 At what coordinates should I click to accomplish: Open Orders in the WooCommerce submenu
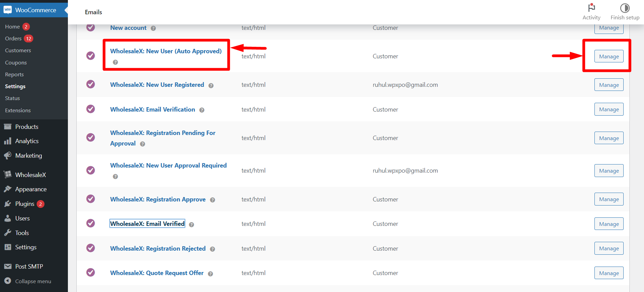pos(13,38)
